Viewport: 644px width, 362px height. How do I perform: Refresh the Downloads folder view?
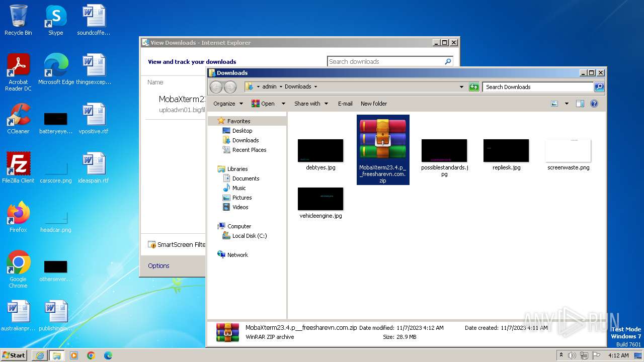click(x=474, y=87)
